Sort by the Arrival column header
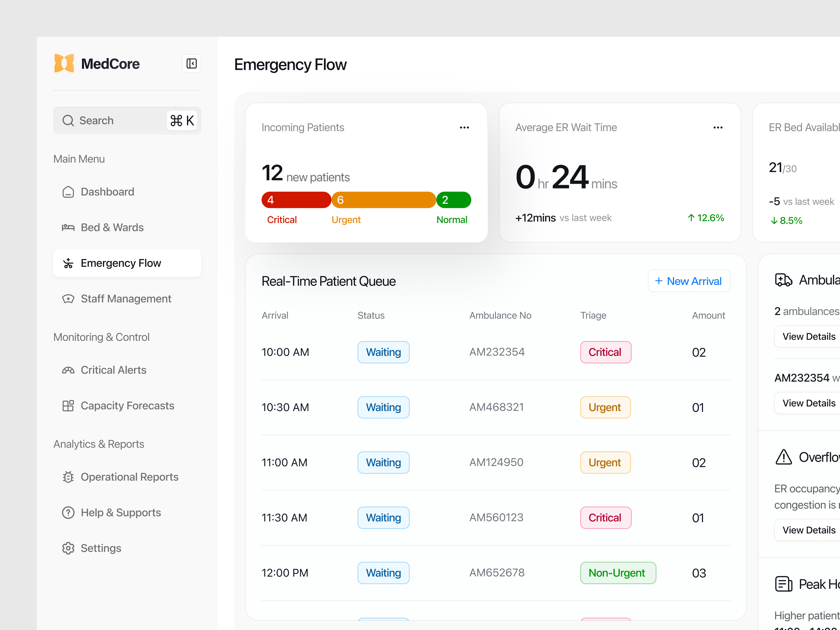 click(275, 316)
